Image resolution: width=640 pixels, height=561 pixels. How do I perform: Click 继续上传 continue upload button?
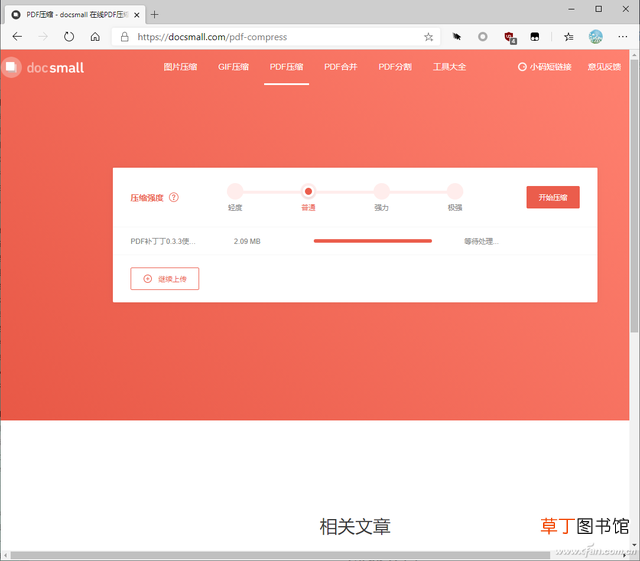click(164, 279)
